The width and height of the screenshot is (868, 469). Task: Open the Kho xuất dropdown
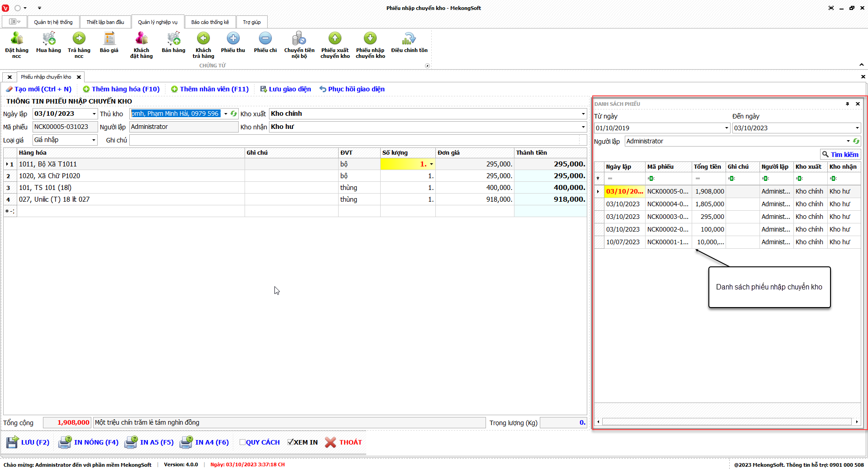click(583, 114)
